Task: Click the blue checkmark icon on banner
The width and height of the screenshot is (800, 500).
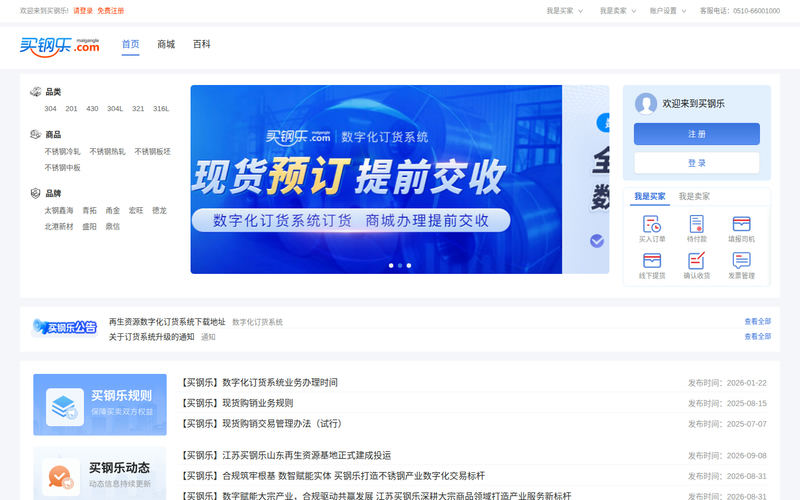Action: pos(597,241)
